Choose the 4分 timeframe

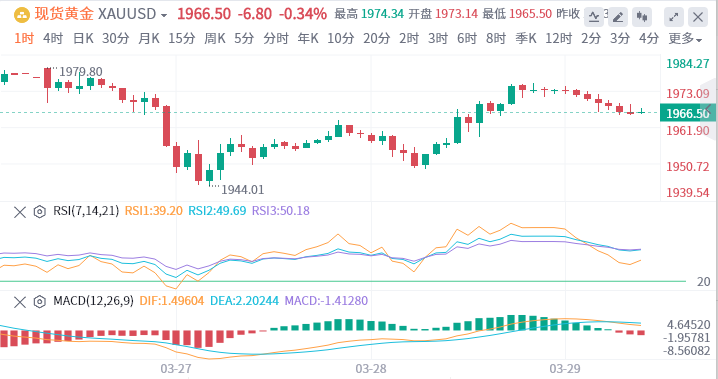(x=649, y=39)
